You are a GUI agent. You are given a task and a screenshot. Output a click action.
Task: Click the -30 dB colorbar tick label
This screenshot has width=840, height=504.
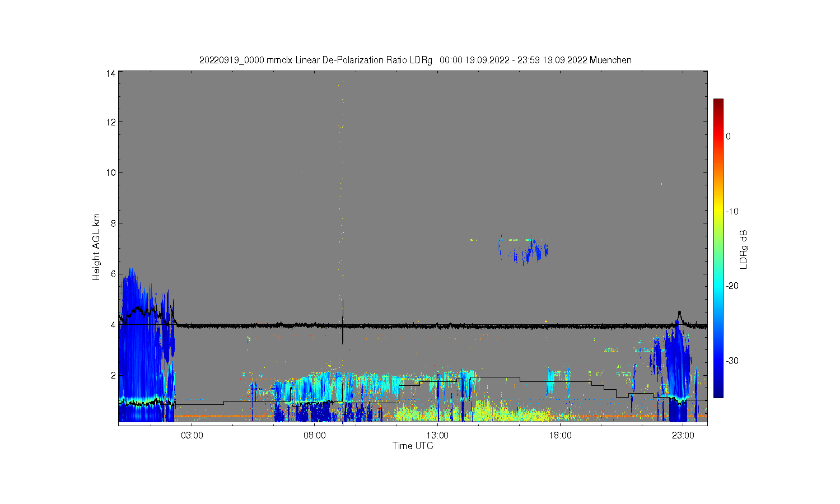coord(732,361)
